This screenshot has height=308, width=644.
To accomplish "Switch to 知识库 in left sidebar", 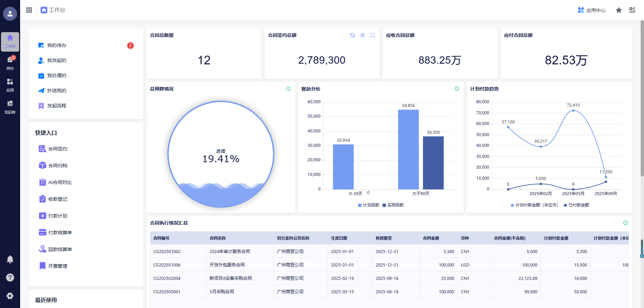I will coord(10,107).
